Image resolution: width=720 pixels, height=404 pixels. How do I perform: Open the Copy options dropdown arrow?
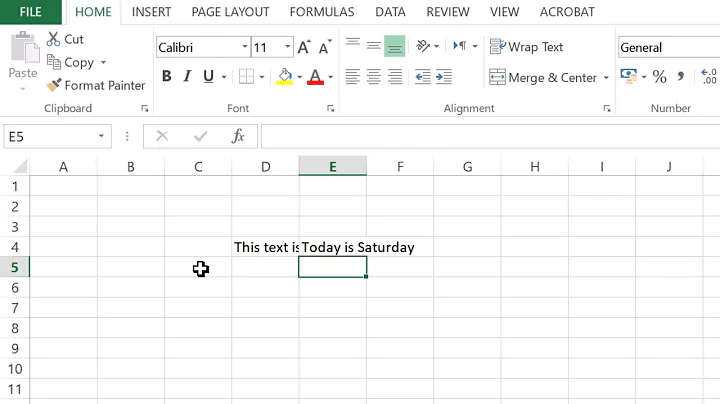(103, 62)
